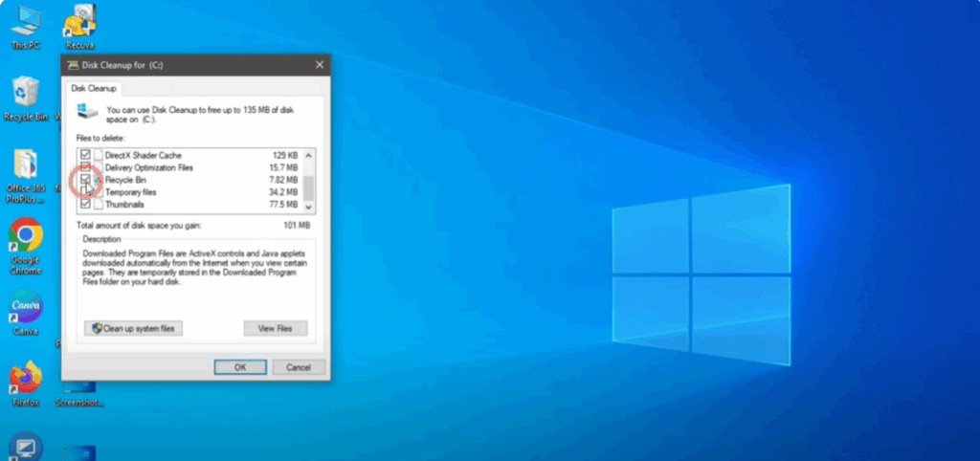Launch the Canva desktop shortcut
Image resolution: width=980 pixels, height=461 pixels.
click(x=26, y=313)
